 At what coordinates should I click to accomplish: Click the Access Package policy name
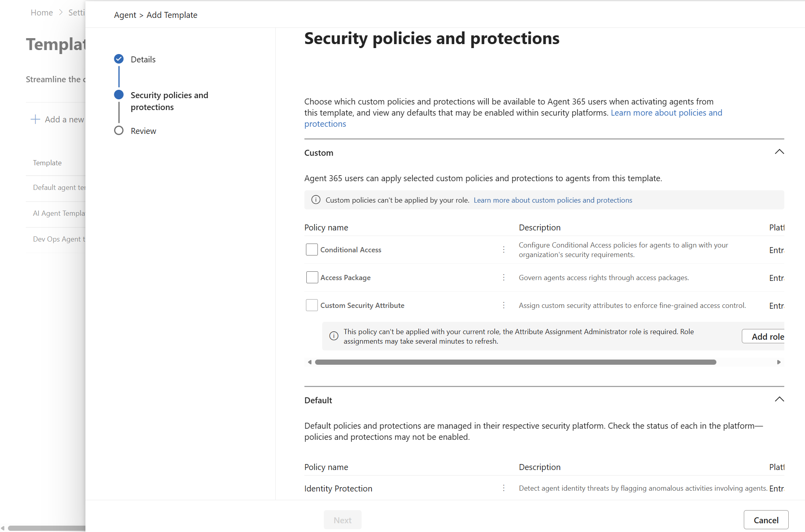[x=346, y=278]
